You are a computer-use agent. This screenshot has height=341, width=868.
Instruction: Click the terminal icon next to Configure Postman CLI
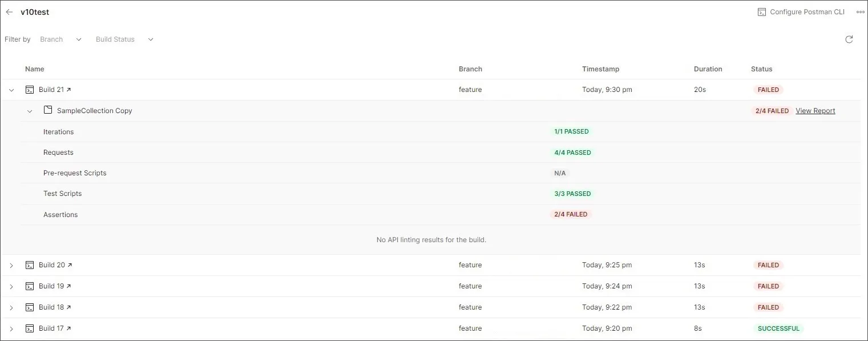point(762,12)
